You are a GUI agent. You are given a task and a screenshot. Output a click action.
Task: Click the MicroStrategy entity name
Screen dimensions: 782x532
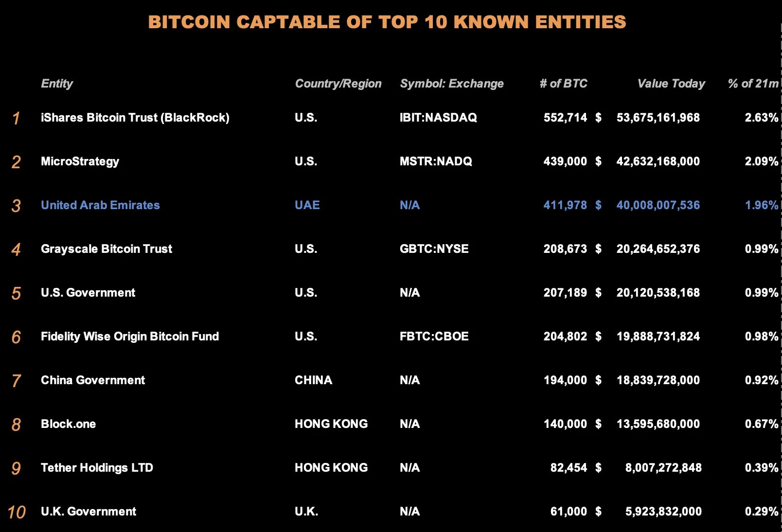(80, 161)
